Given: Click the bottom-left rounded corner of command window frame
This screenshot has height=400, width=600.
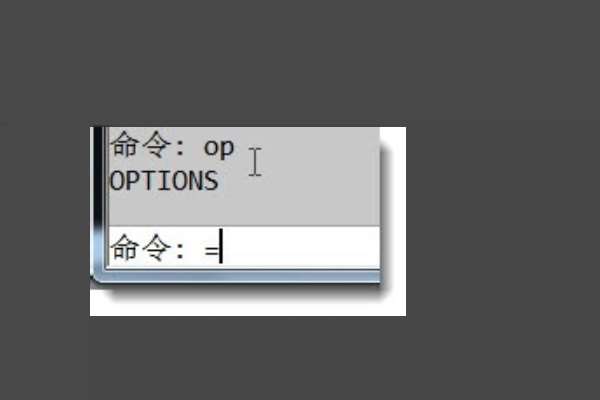Looking at the screenshot, I should tap(96, 279).
